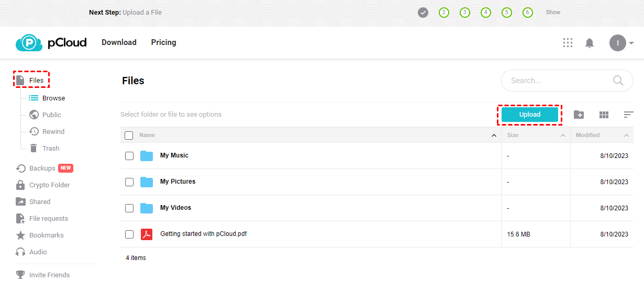The height and width of the screenshot is (293, 644).
Task: Click the search magnifier icon
Action: [618, 81]
